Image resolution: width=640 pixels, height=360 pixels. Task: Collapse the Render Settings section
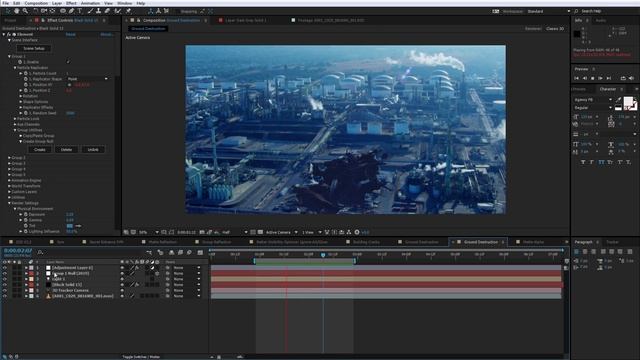pos(9,203)
